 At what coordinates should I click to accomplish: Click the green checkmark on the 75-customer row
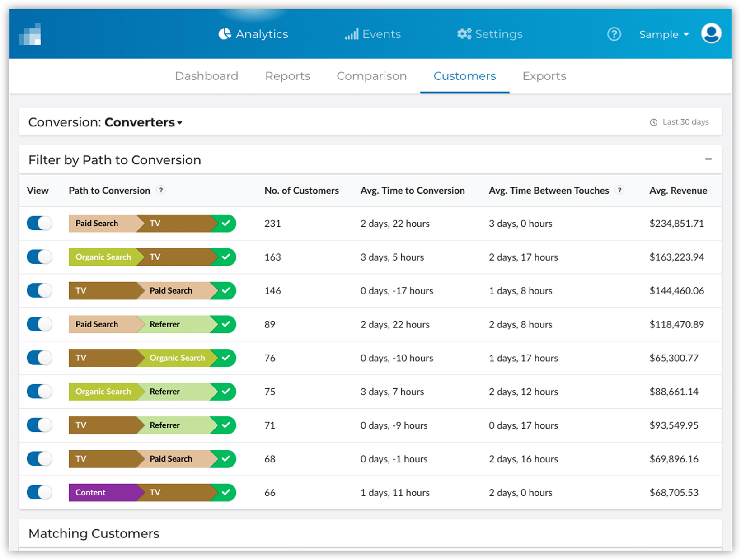226,392
